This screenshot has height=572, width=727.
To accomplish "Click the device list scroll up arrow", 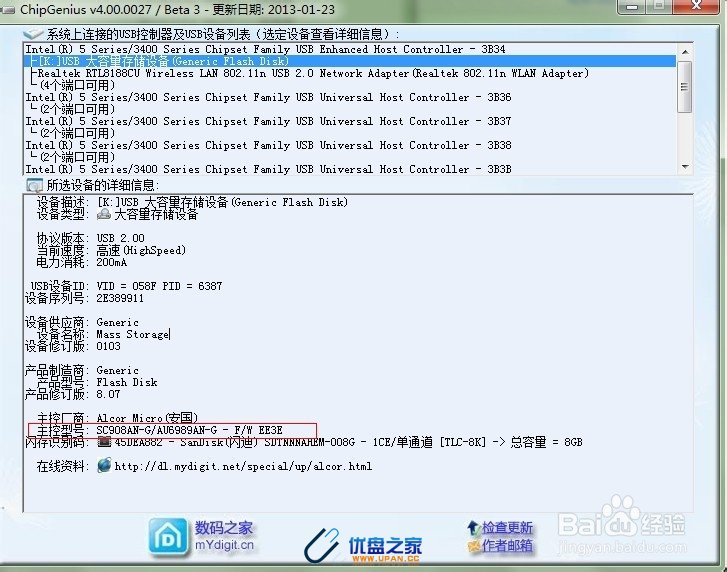I will click(685, 51).
